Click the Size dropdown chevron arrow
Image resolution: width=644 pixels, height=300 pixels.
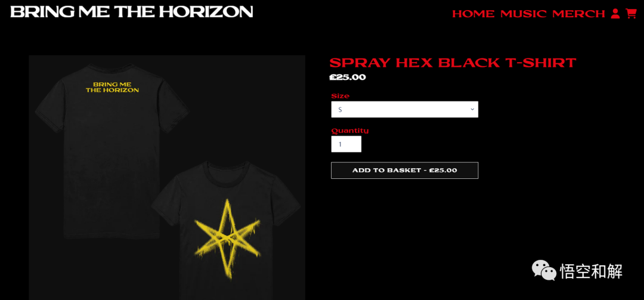472,109
